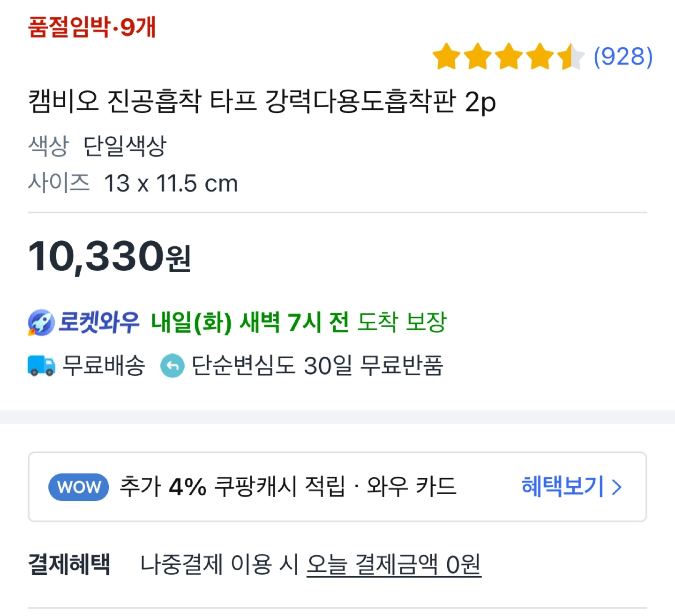Click the 10,330원 price text
Image resolution: width=675 pixels, height=616 pixels.
(x=109, y=256)
